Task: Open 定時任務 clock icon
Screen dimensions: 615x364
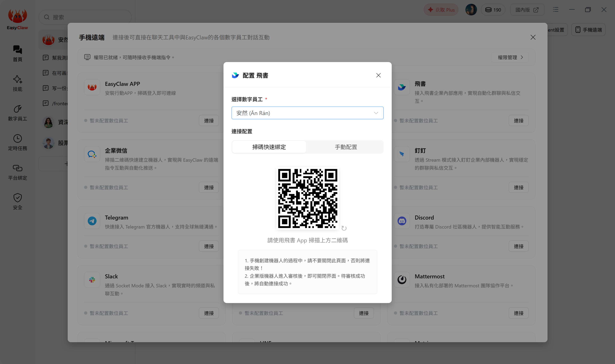Action: 17,139
